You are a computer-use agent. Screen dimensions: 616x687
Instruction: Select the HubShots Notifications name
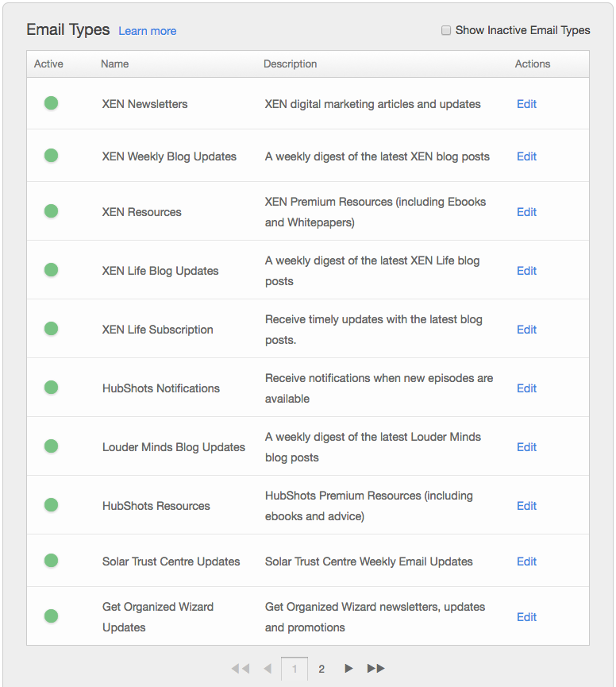(160, 388)
